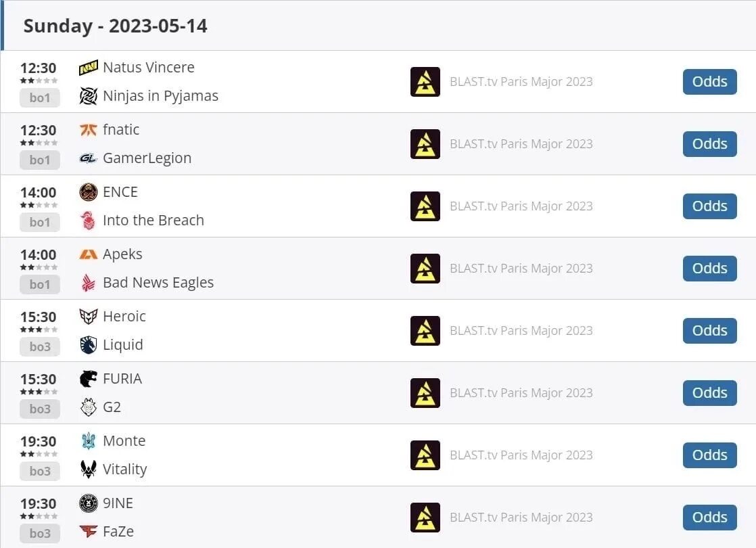Open Odds for Natus Vincere match
756x548 pixels.
[710, 82]
